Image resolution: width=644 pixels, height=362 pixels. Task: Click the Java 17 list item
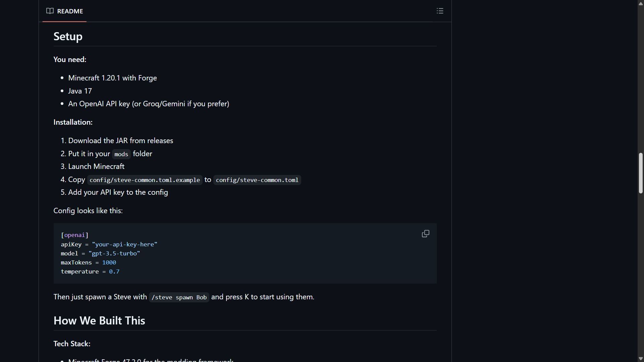click(x=80, y=90)
